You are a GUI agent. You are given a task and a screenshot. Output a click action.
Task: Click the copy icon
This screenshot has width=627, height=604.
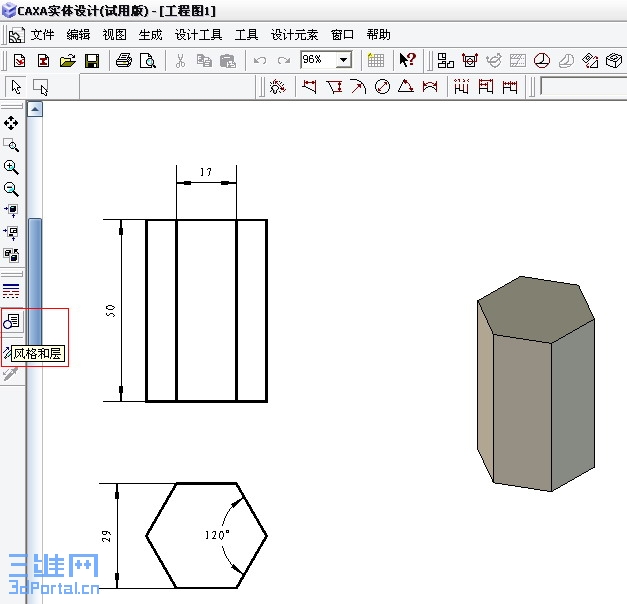(204, 61)
